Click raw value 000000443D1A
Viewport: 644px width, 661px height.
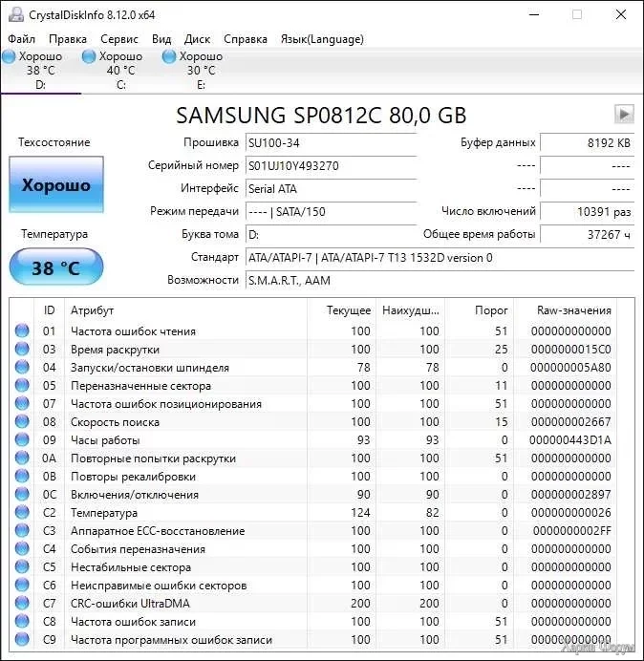click(570, 439)
